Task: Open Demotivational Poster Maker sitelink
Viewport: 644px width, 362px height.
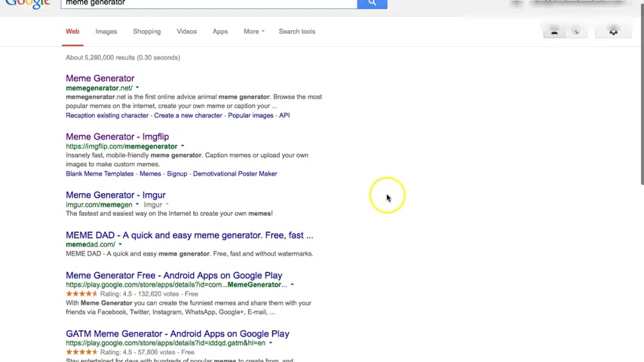Action: point(235,173)
